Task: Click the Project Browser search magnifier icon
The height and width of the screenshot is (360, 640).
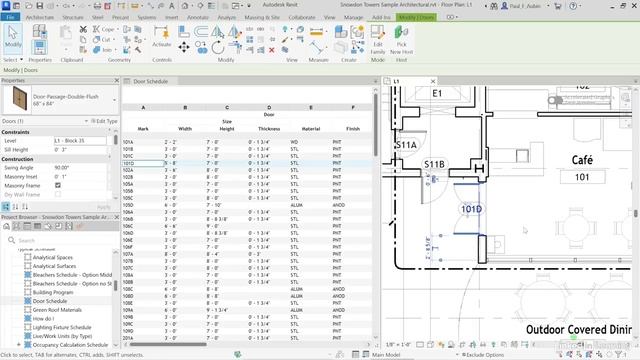Action: point(11,240)
